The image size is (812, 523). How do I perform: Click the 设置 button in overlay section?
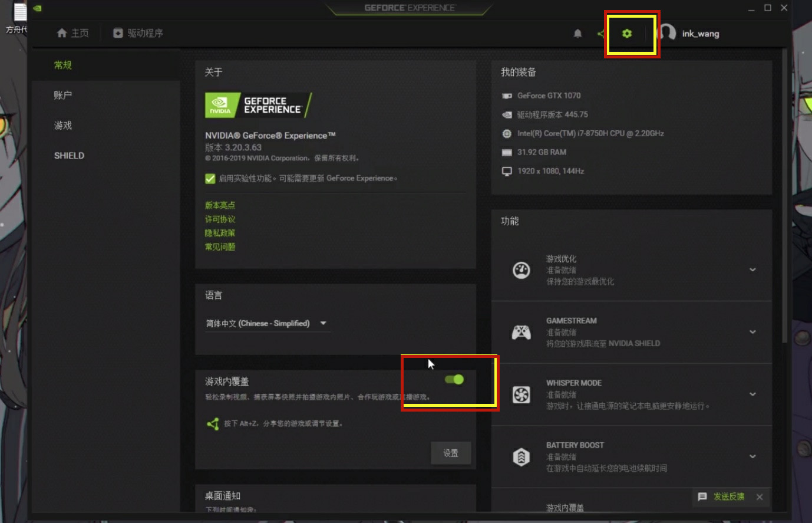click(x=451, y=453)
